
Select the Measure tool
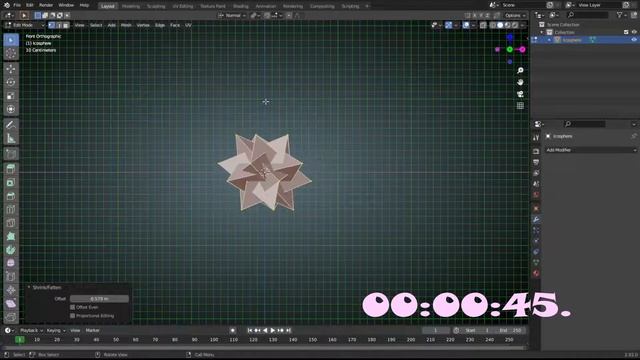(11, 139)
